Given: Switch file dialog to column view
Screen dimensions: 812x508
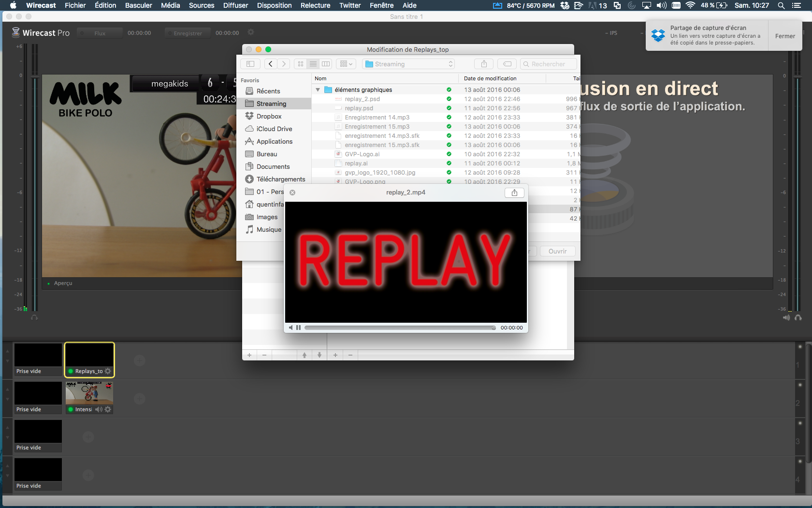Looking at the screenshot, I should (326, 64).
